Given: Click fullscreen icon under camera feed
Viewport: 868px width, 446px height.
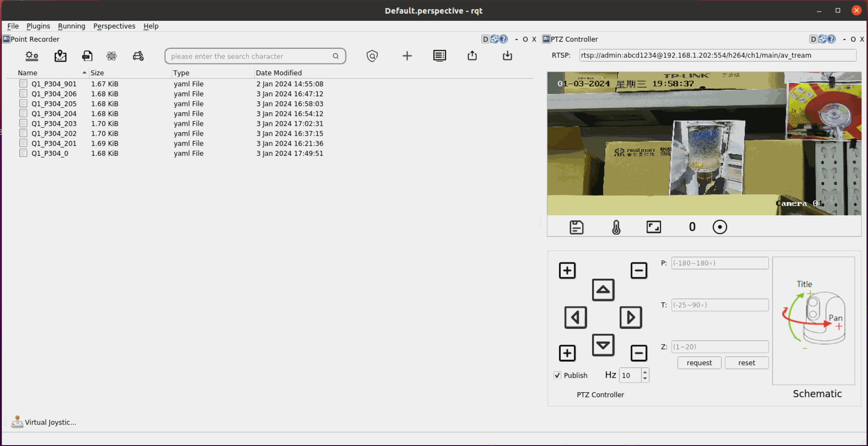Looking at the screenshot, I should [653, 227].
